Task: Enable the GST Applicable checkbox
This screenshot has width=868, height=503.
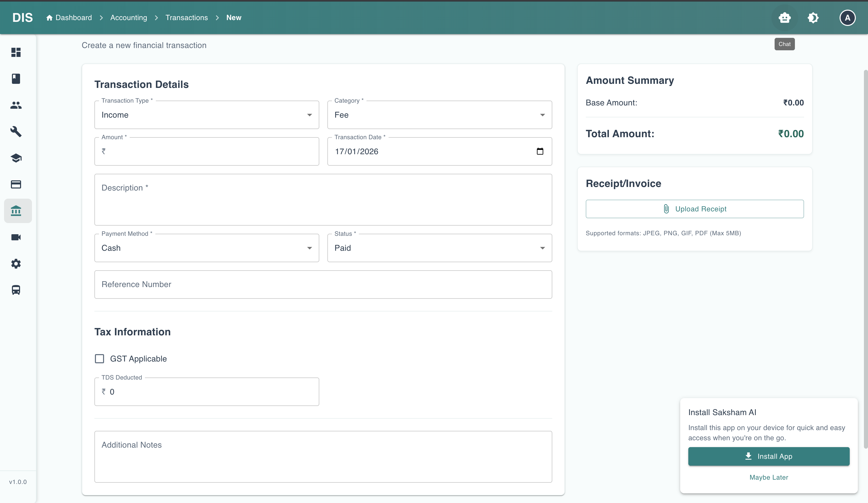Action: point(99,358)
